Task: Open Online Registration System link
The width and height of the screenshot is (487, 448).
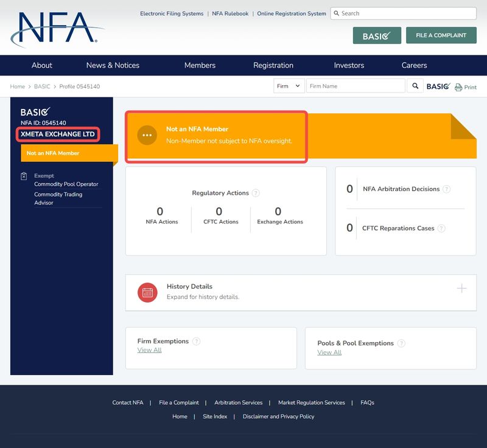Action: click(292, 13)
